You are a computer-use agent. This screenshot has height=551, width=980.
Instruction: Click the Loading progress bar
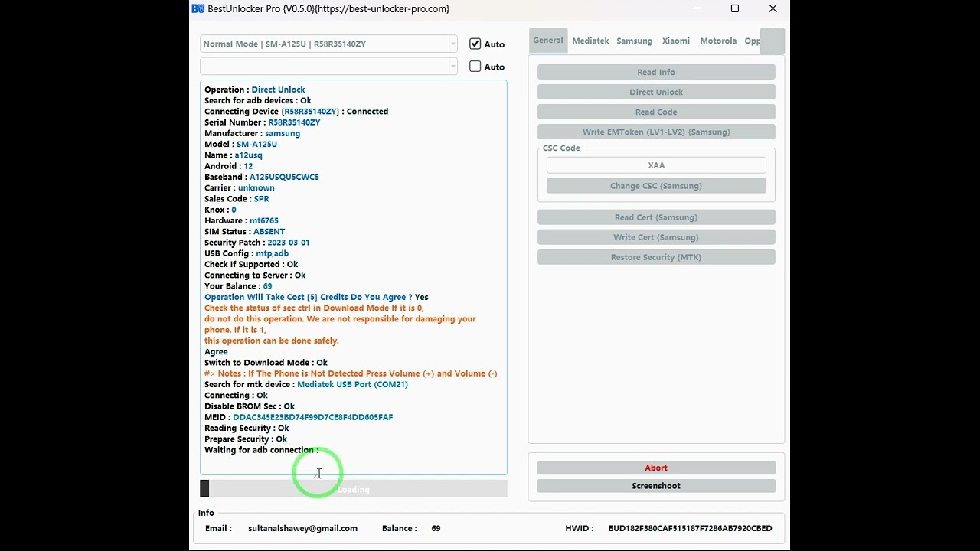click(354, 489)
